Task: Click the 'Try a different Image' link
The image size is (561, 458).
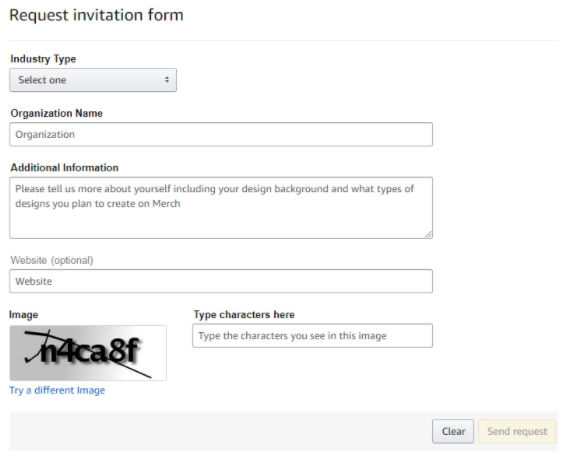Action: tap(57, 390)
